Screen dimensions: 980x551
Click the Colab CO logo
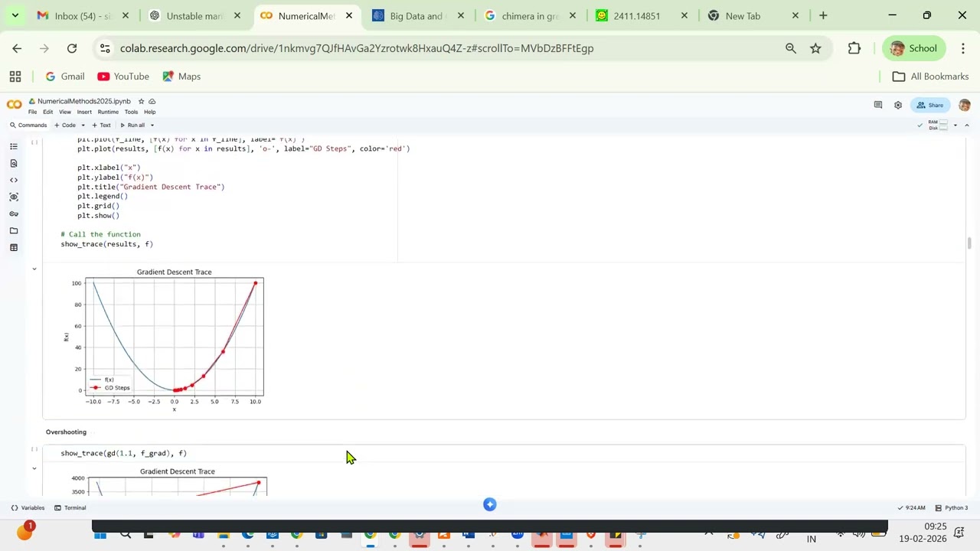coord(14,105)
